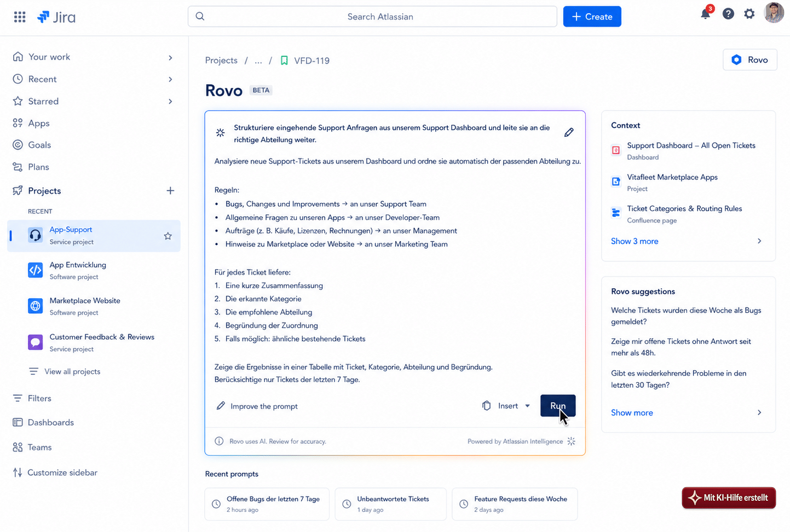This screenshot has height=532, width=790.
Task: Click the clipboard icon beside Insert
Action: click(486, 406)
